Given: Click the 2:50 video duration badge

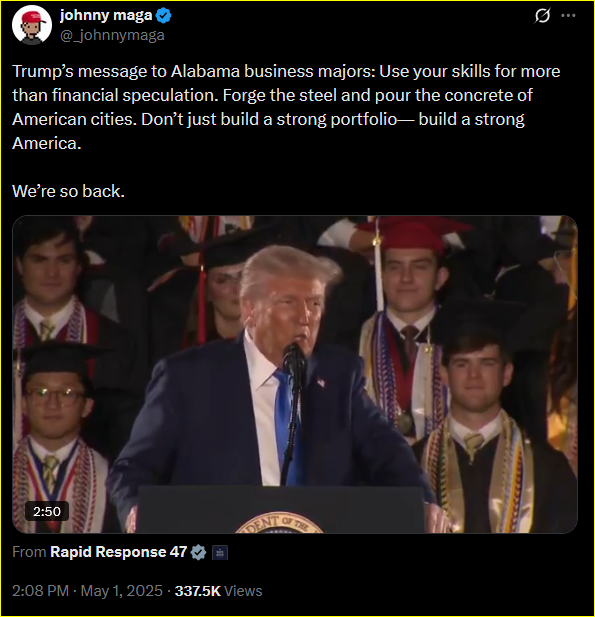Looking at the screenshot, I should point(47,512).
